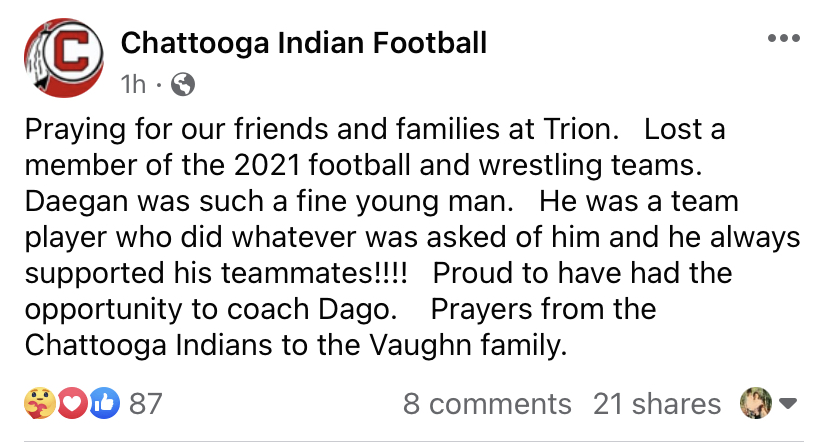Open the 87 reactions count

pos(146,404)
